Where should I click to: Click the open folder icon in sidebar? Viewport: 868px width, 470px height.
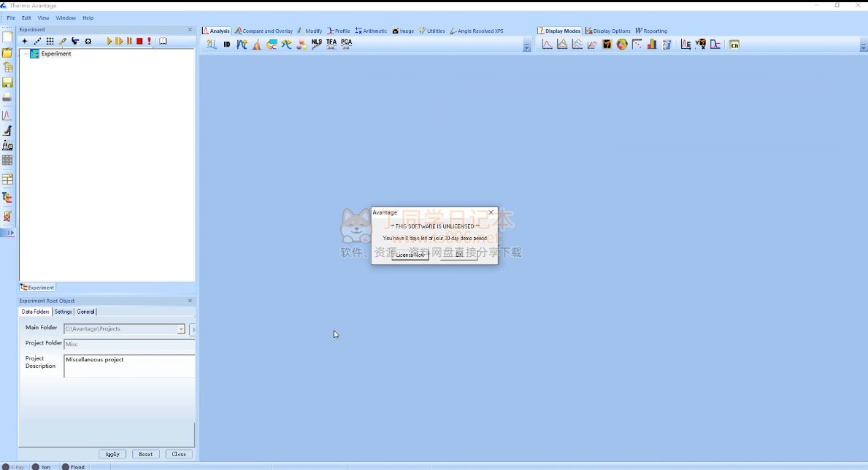(x=7, y=53)
